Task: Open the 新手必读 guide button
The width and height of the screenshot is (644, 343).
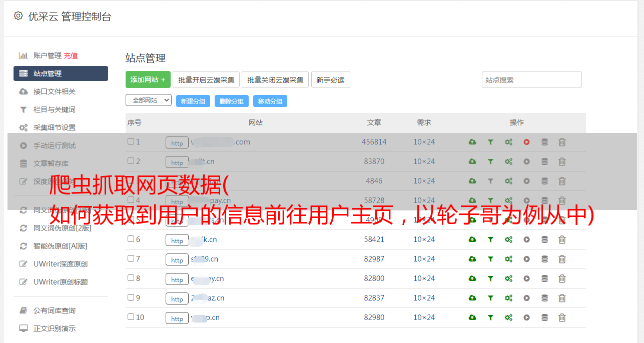Action: pyautogui.click(x=330, y=79)
